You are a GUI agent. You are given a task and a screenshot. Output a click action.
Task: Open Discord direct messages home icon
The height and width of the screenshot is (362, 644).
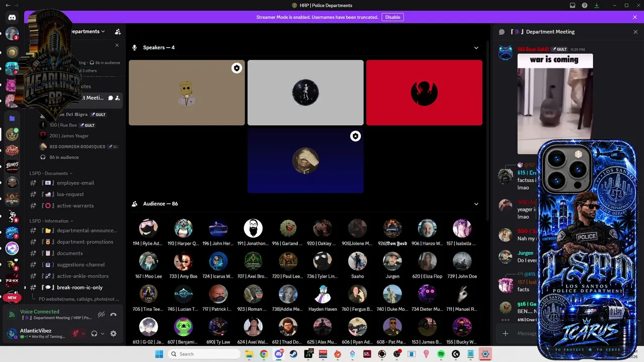pyautogui.click(x=12, y=18)
